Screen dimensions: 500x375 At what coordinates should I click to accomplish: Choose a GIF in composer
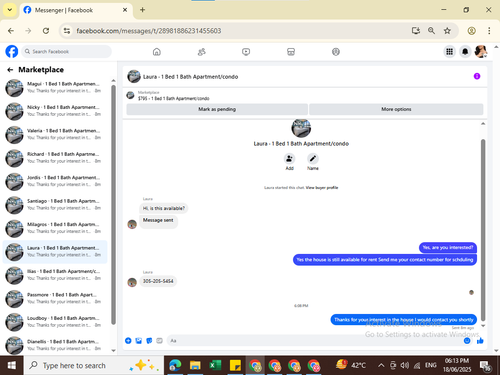159,340
